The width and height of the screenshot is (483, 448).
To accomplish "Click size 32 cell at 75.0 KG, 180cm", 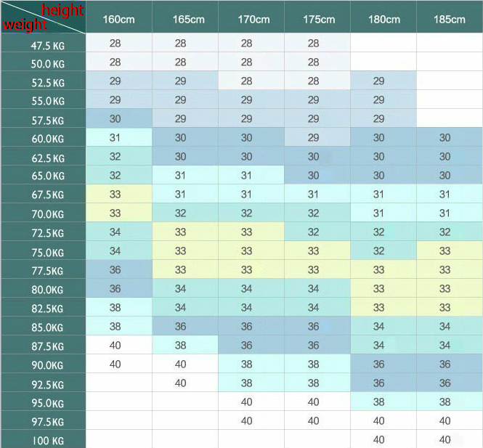I will (x=378, y=251).
